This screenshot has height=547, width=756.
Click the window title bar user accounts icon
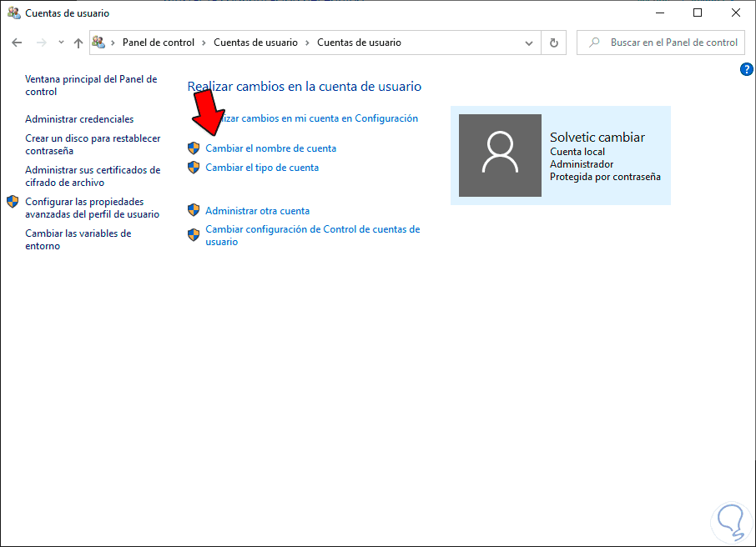click(14, 13)
